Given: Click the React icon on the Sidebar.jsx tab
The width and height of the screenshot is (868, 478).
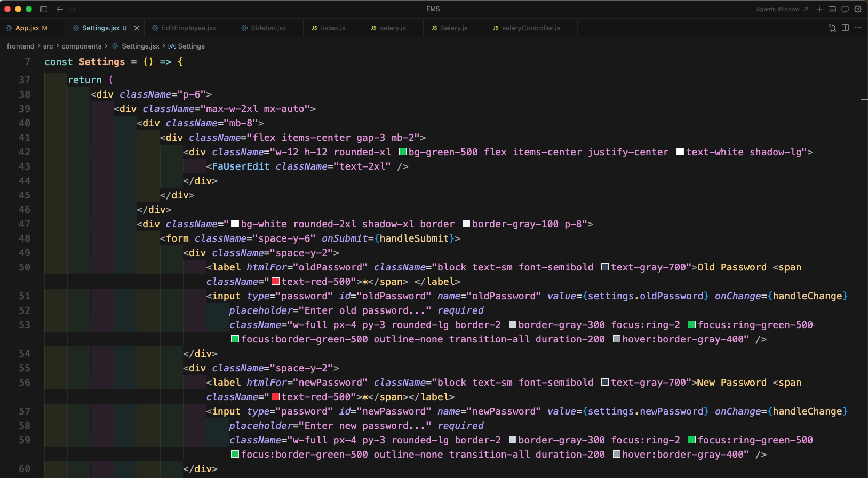Looking at the screenshot, I should click(x=244, y=28).
